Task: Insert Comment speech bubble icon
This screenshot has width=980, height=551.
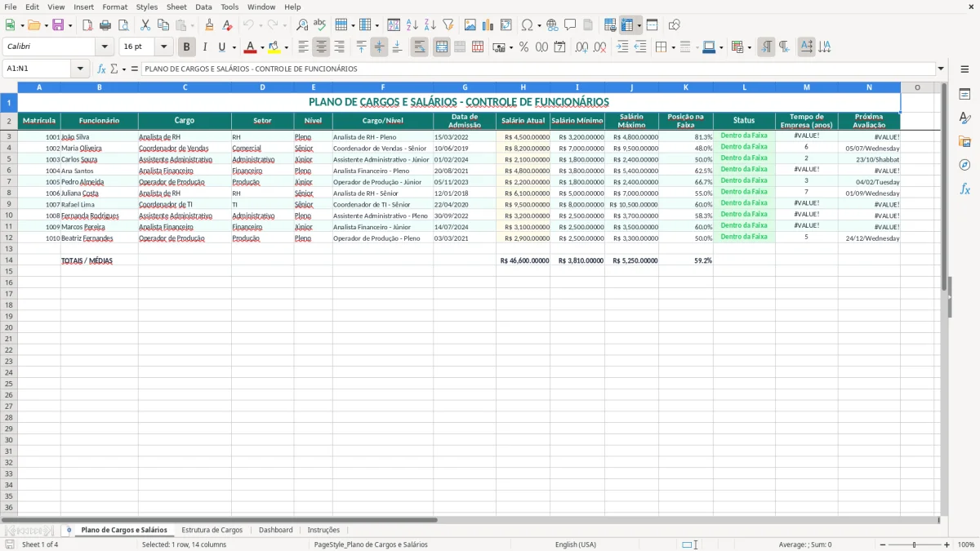Action: pyautogui.click(x=570, y=25)
